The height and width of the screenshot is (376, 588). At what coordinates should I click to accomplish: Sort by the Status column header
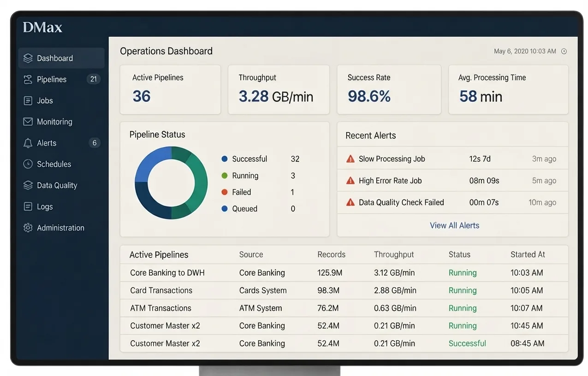click(459, 254)
